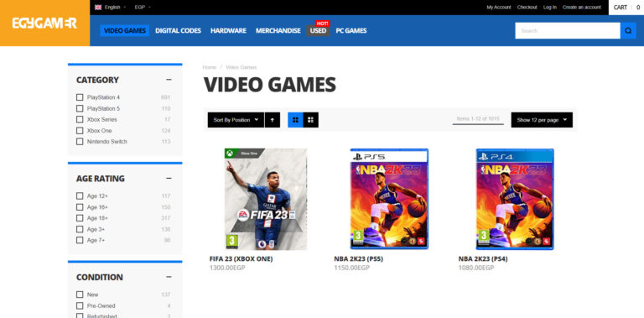Viewport: 644px width, 318px height.
Task: Click the Create an account link
Action: coord(582,8)
